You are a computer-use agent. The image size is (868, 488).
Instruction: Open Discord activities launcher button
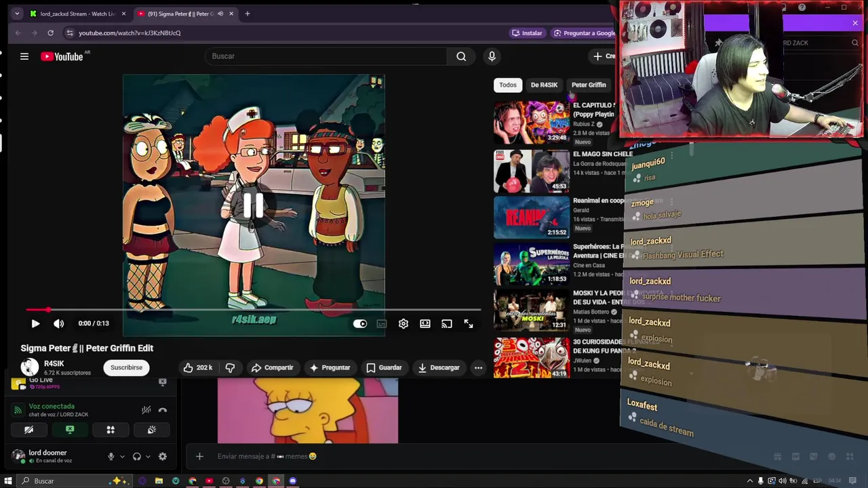[111, 430]
